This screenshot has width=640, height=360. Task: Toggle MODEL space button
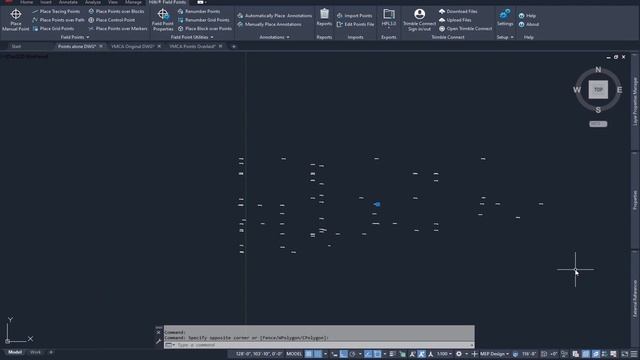(294, 354)
